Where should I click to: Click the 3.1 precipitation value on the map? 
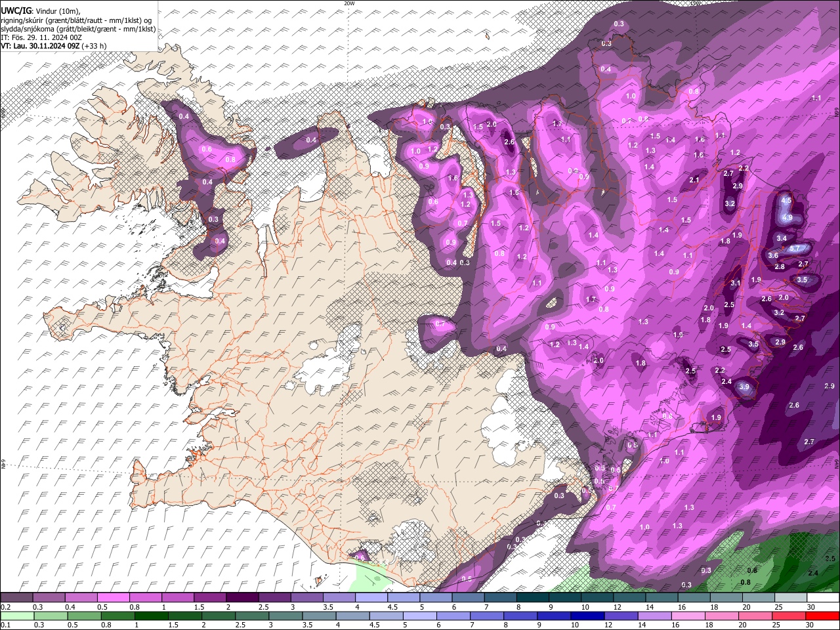click(736, 283)
